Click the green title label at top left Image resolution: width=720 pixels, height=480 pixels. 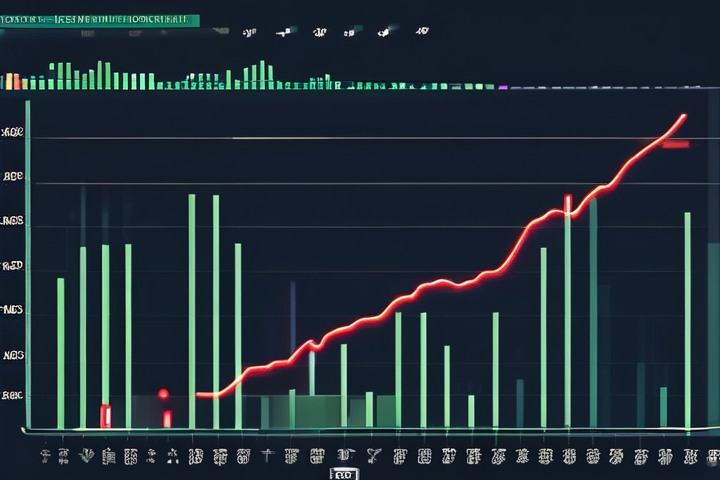[100, 20]
